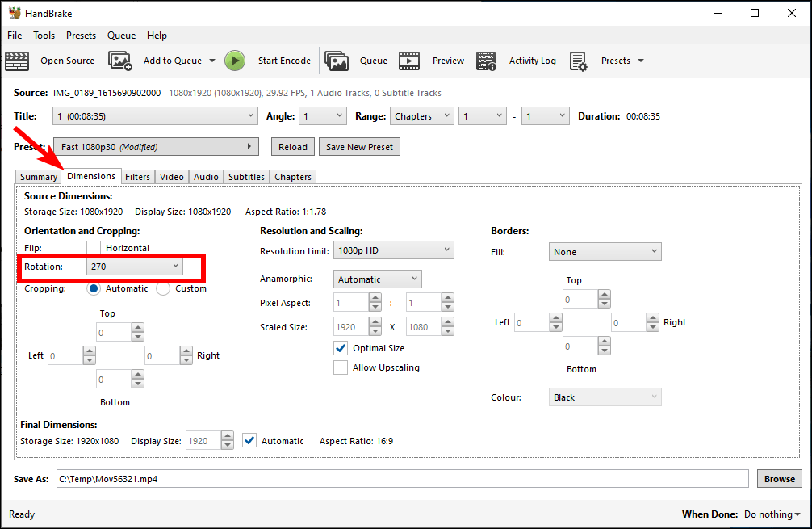Open the When Done dropdown

(772, 514)
